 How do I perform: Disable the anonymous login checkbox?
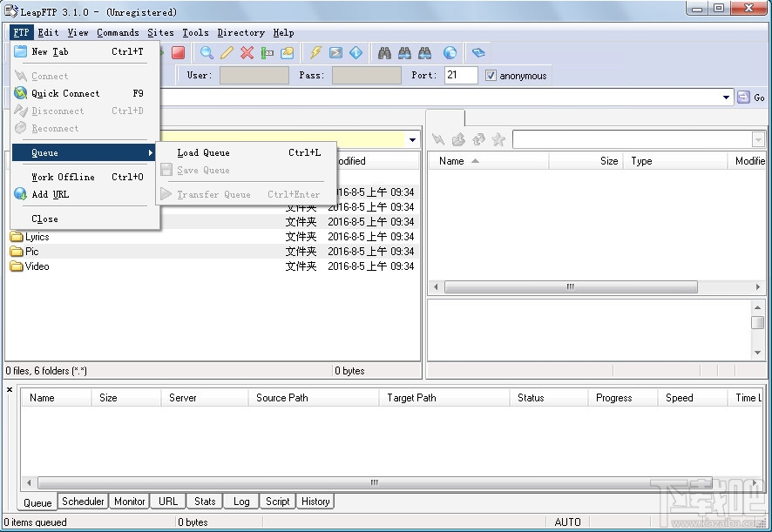pos(491,75)
